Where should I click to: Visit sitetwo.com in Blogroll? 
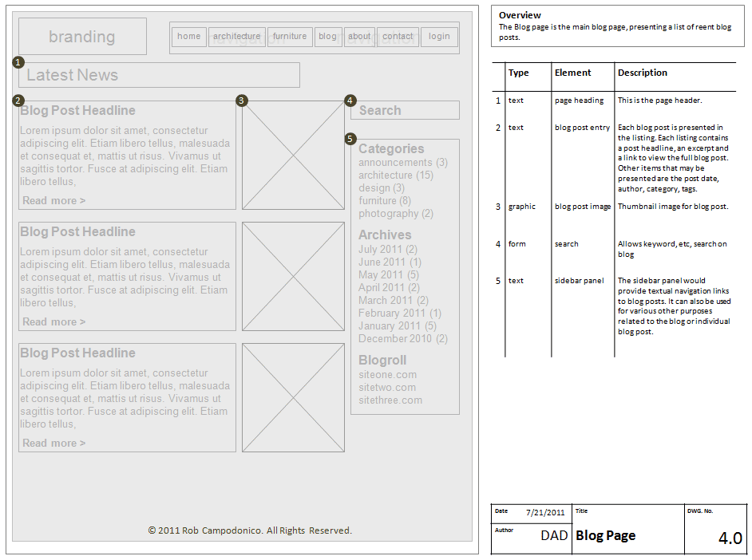click(387, 388)
